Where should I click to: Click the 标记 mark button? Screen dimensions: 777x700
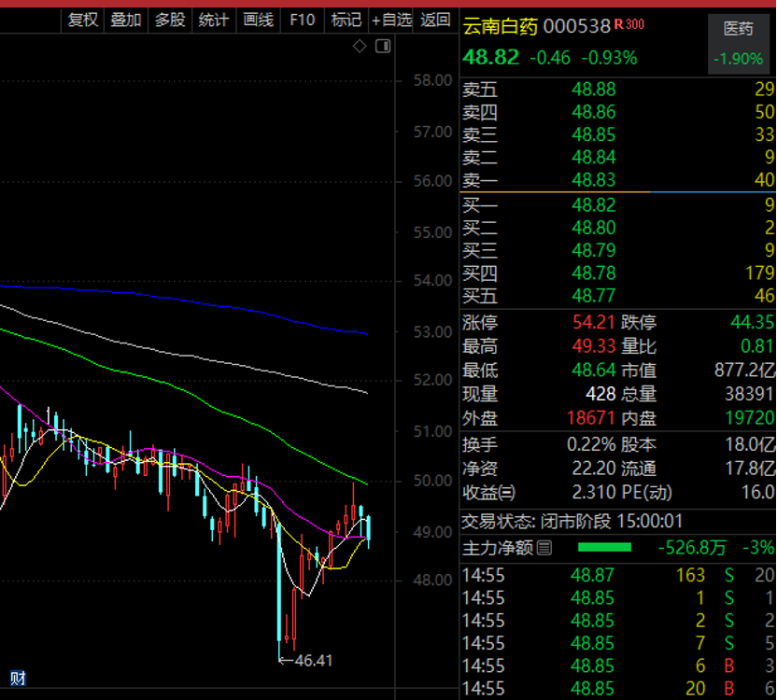click(346, 21)
